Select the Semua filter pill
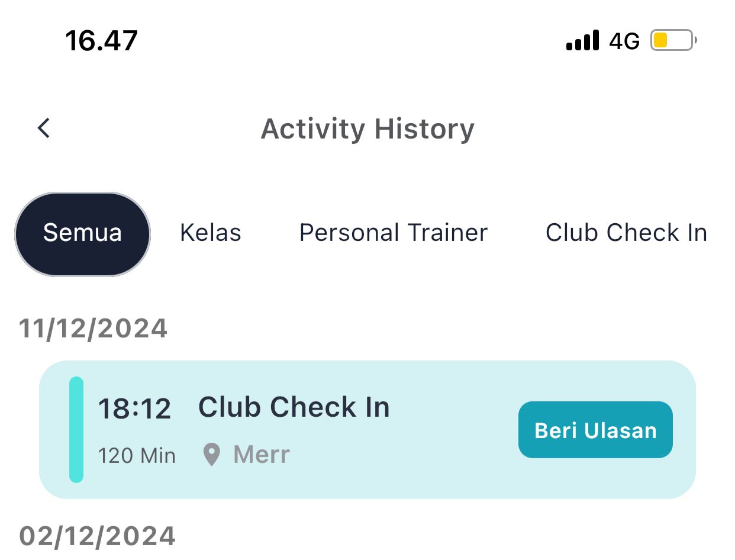The image size is (735, 560). [x=82, y=234]
